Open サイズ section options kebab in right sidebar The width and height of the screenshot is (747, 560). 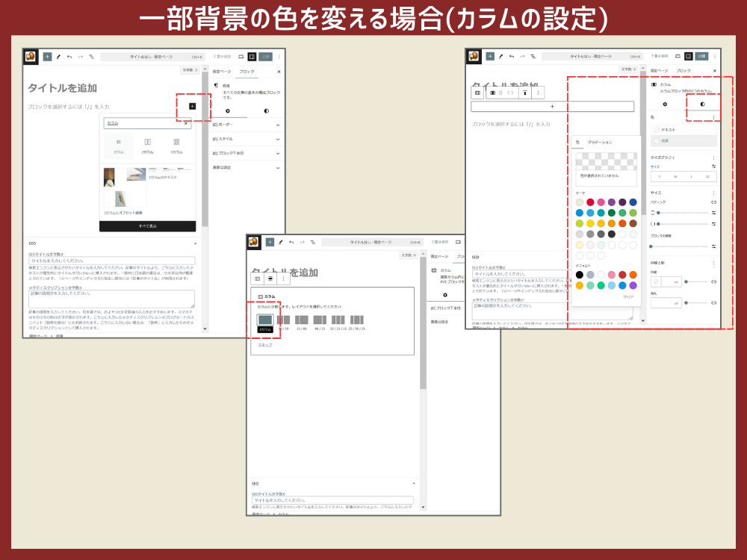713,193
